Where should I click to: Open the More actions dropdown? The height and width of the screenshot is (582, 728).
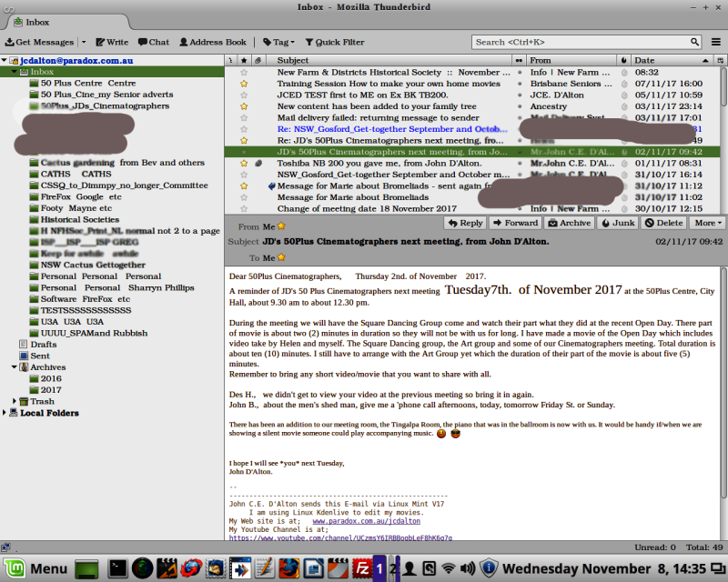point(708,223)
